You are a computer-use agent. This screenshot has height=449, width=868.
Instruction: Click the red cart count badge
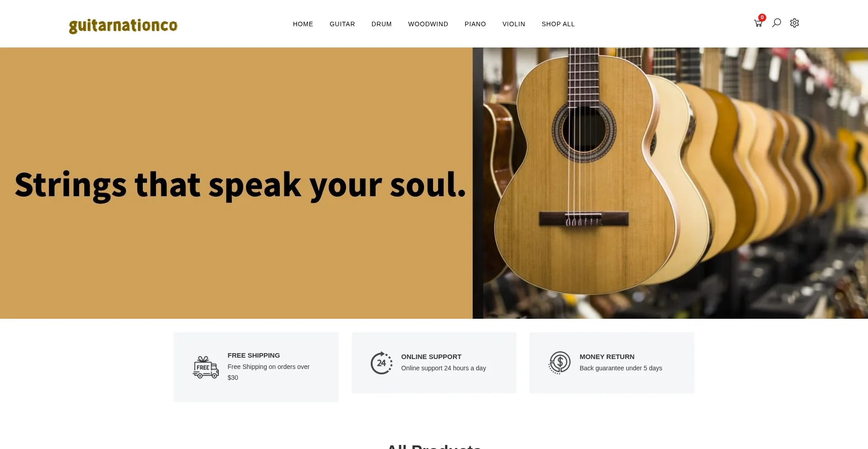[762, 18]
